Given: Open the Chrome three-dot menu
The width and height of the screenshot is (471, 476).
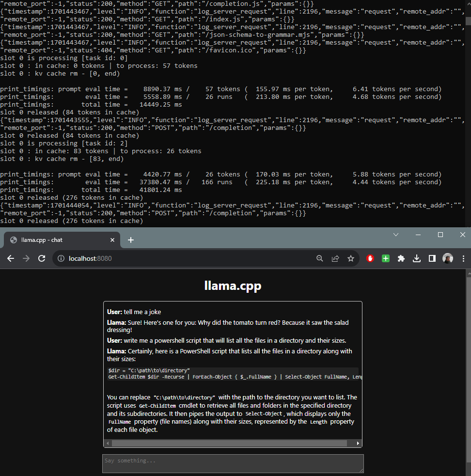Looking at the screenshot, I should [463, 258].
